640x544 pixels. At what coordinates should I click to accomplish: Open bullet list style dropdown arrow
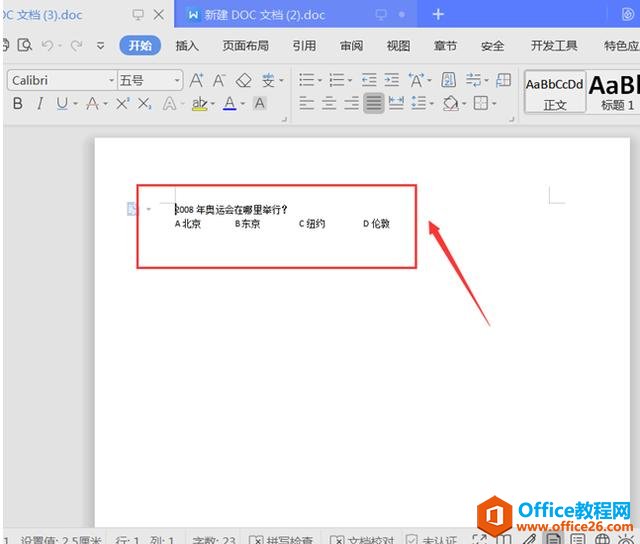320,80
